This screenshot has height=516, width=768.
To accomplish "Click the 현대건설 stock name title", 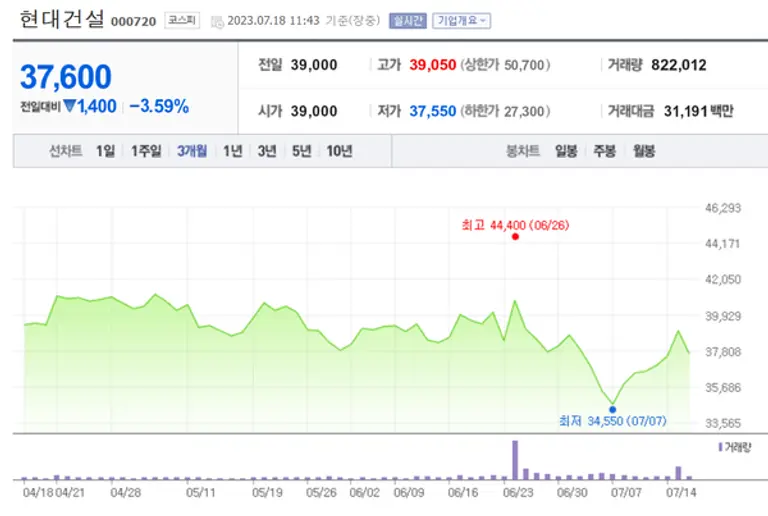I will 61,20.
